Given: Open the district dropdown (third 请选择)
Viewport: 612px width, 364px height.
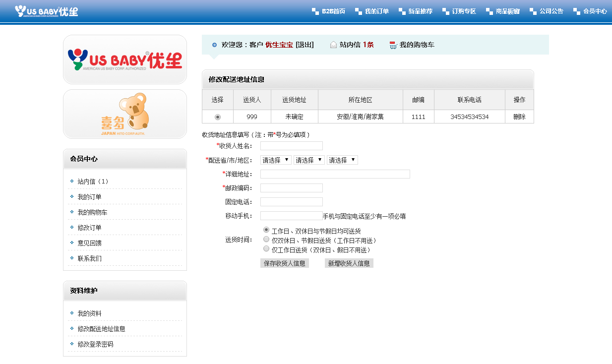Looking at the screenshot, I should 342,160.
